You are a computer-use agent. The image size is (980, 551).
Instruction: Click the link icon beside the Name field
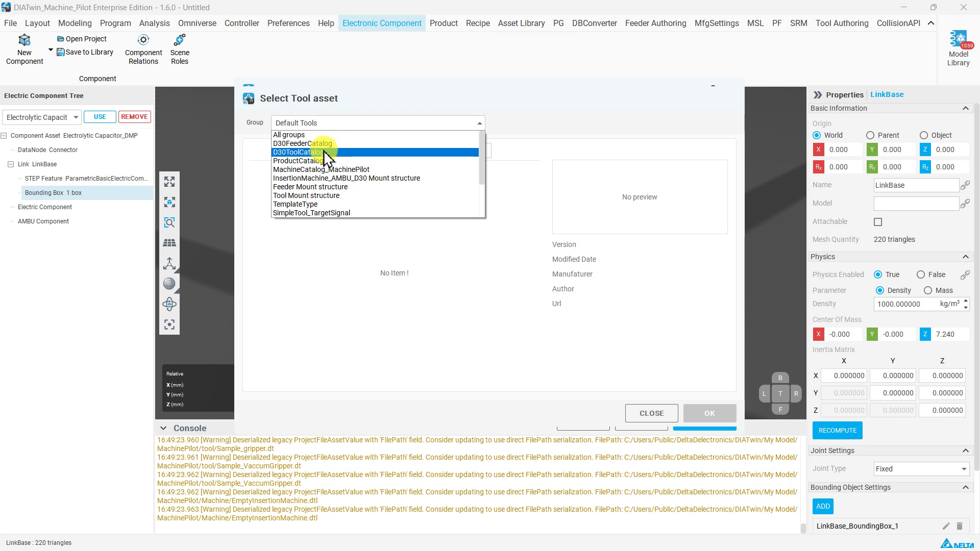point(965,185)
